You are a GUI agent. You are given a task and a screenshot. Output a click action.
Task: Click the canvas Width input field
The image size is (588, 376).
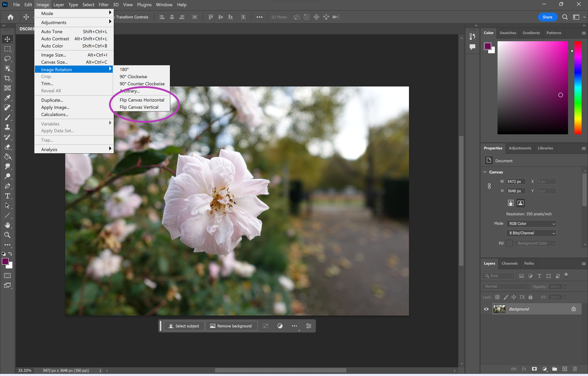click(x=516, y=181)
